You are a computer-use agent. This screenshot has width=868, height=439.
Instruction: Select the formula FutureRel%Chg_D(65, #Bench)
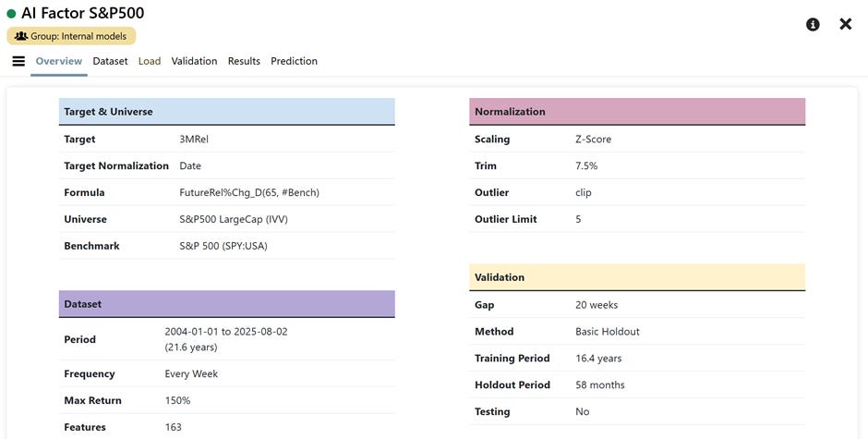[249, 192]
